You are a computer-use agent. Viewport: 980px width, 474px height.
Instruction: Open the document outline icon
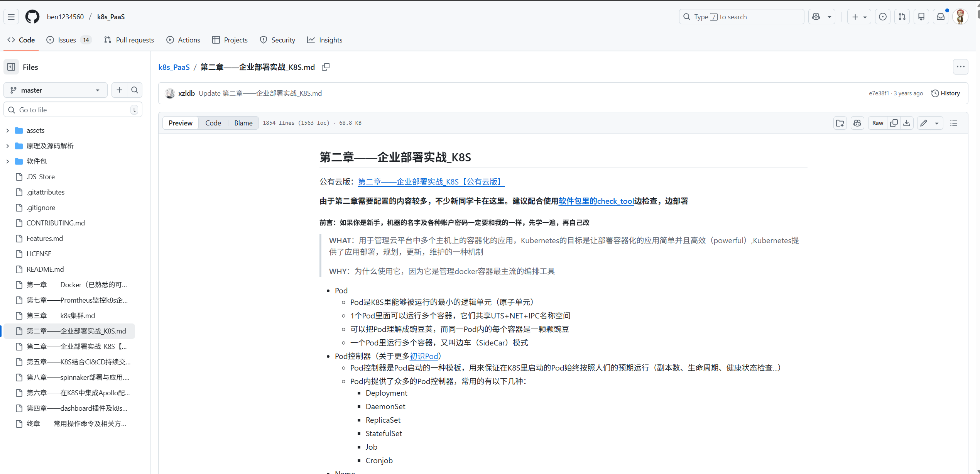coord(954,123)
